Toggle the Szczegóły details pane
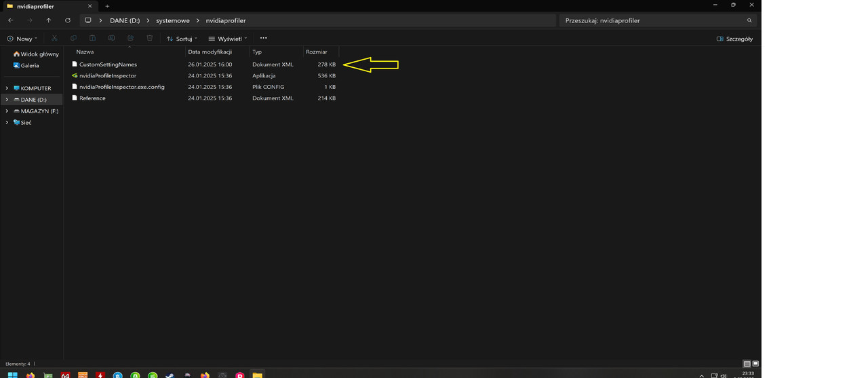 pyautogui.click(x=734, y=39)
